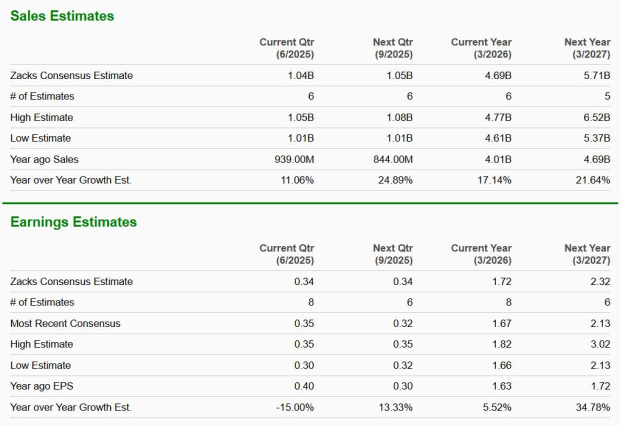The width and height of the screenshot is (620, 426).
Task: Click the -15.00% earnings growth estimate
Action: coord(294,407)
